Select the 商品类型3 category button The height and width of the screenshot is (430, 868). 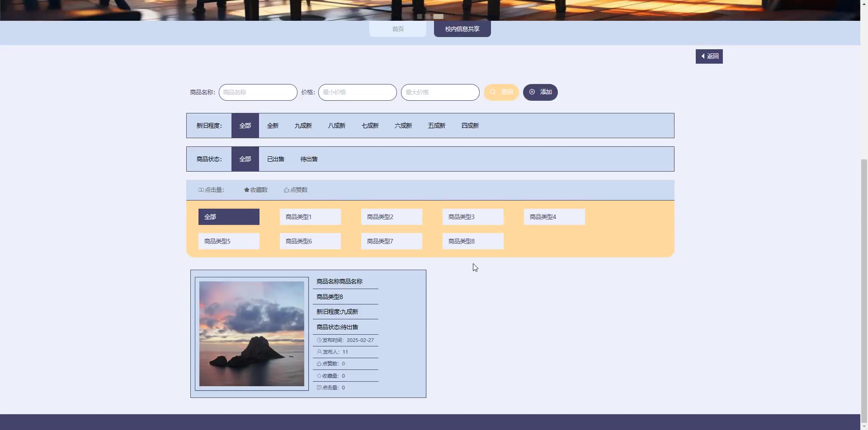(472, 216)
